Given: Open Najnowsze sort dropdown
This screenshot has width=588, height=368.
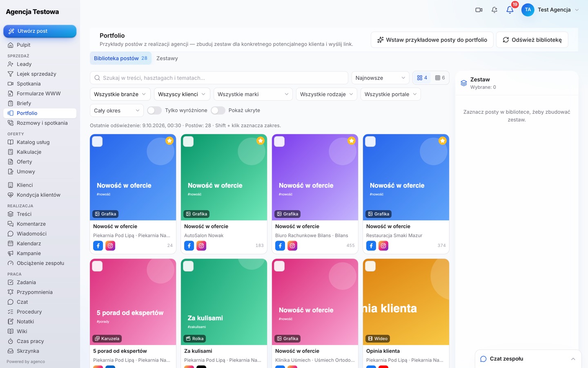Looking at the screenshot, I should pos(380,78).
